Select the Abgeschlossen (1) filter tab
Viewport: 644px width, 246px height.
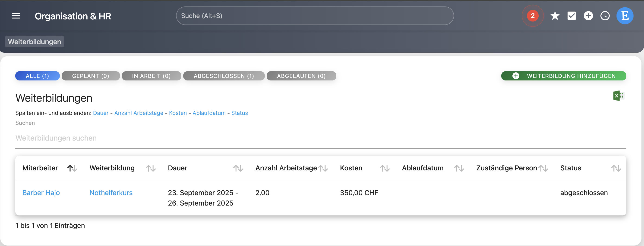224,76
